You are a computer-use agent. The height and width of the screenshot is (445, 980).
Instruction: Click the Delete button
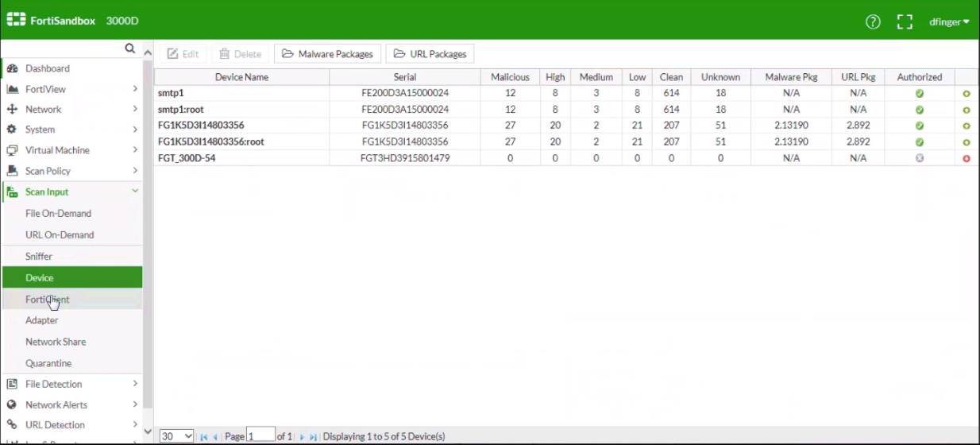pyautogui.click(x=240, y=54)
